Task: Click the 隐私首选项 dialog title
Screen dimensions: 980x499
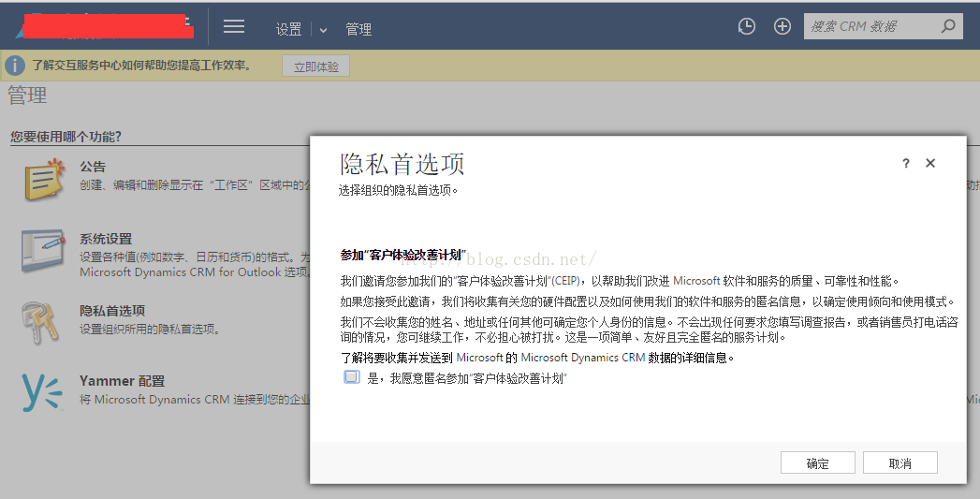Action: point(402,164)
